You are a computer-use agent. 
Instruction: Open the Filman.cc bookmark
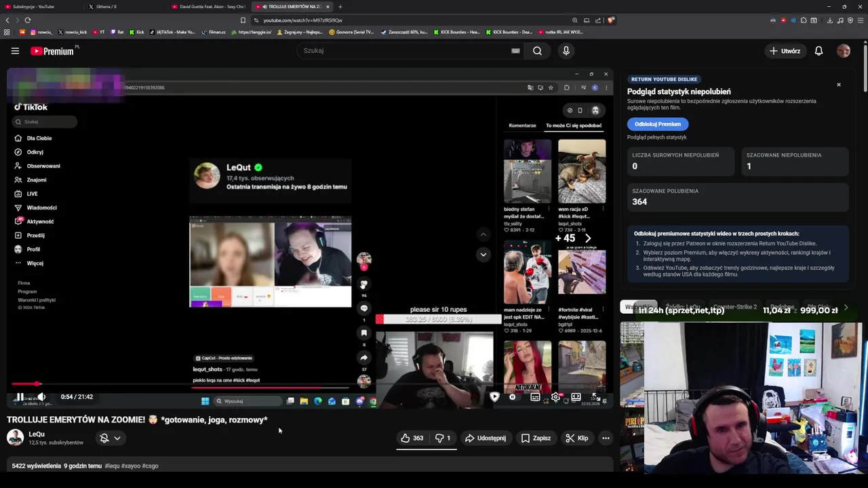pos(213,32)
